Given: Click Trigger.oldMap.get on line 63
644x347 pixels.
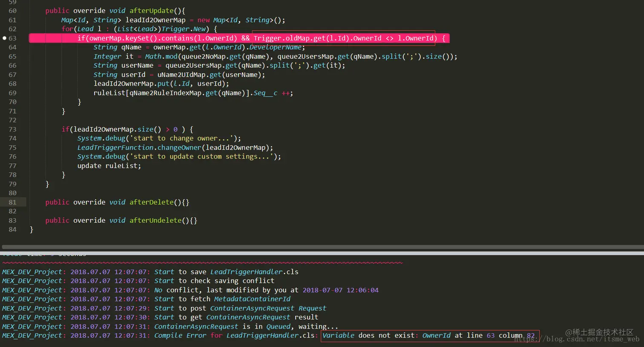Looking at the screenshot, I should click(x=289, y=38).
